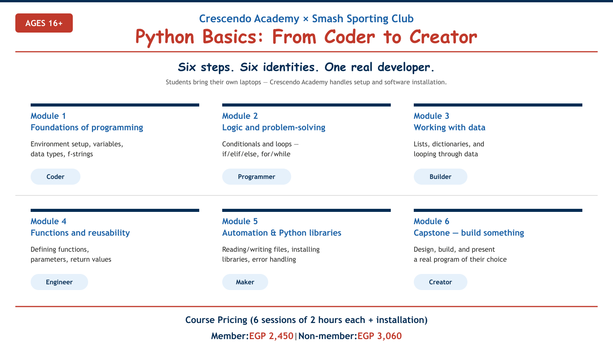This screenshot has height=364, width=613.
Task: Select the Engineer badge pill
Action: click(59, 282)
